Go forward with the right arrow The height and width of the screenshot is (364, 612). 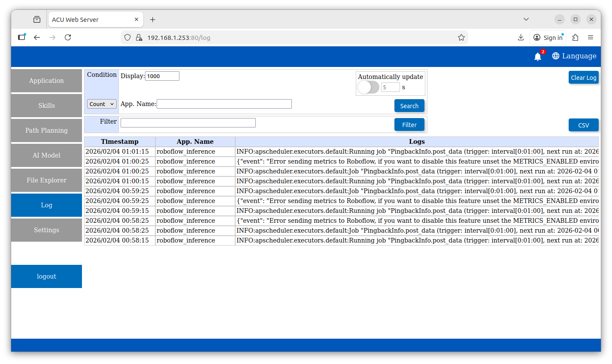tap(52, 37)
